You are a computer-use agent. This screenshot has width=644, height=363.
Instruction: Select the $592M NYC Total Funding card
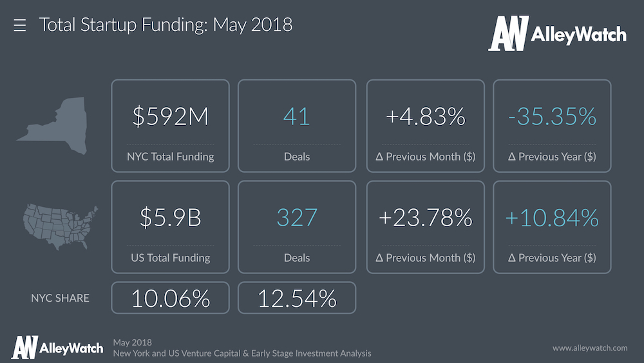coord(170,126)
